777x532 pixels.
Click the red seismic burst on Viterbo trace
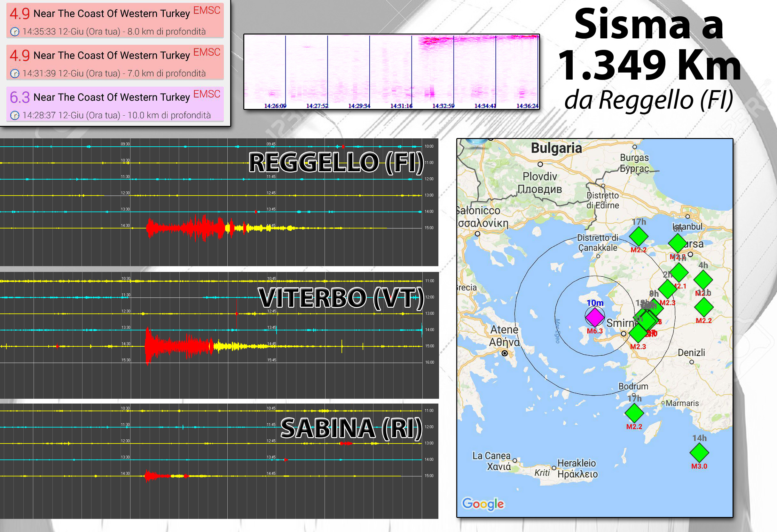pos(178,347)
